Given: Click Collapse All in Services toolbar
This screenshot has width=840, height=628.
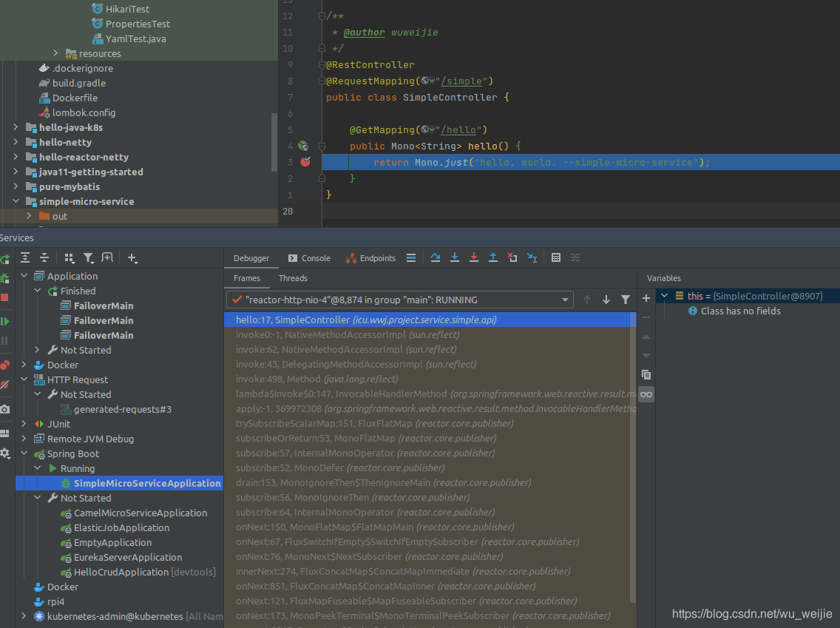Looking at the screenshot, I should (44, 258).
